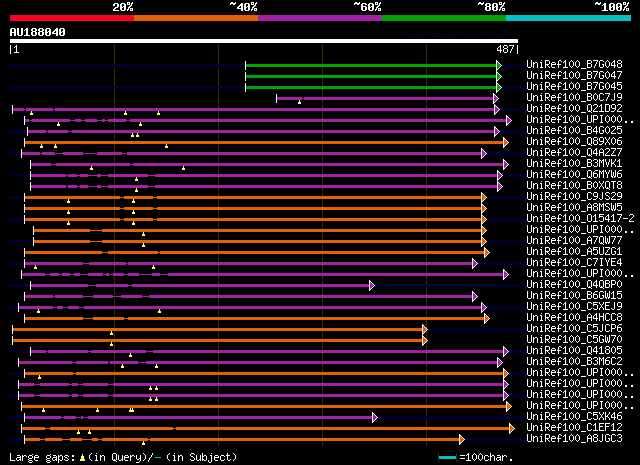Select label UniRef100_Q4QBP0

574,284
